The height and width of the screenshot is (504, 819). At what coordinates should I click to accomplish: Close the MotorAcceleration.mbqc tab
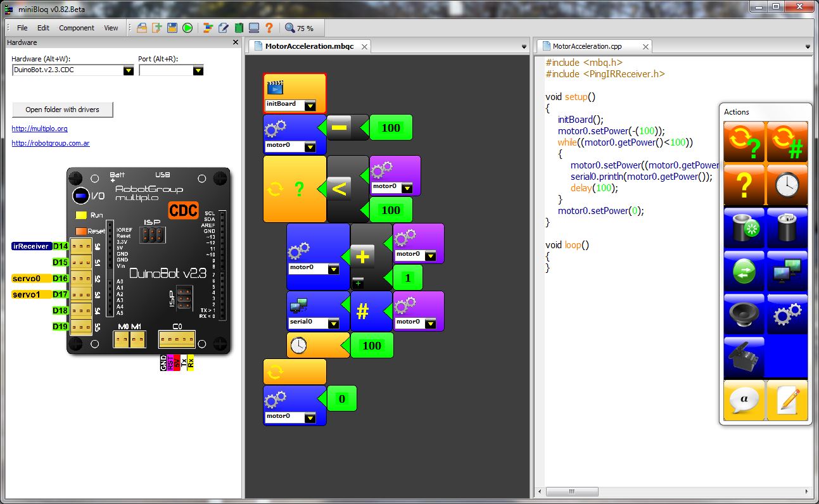365,46
